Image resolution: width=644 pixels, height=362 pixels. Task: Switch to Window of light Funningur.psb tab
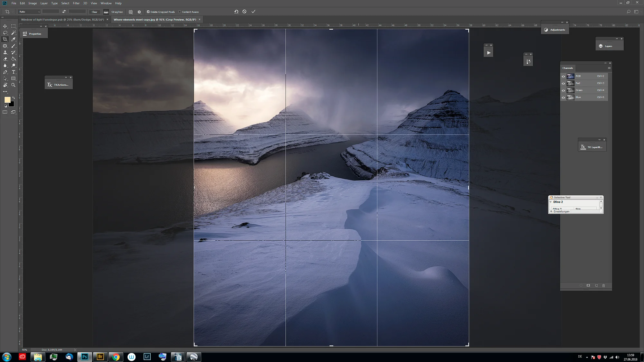(62, 20)
